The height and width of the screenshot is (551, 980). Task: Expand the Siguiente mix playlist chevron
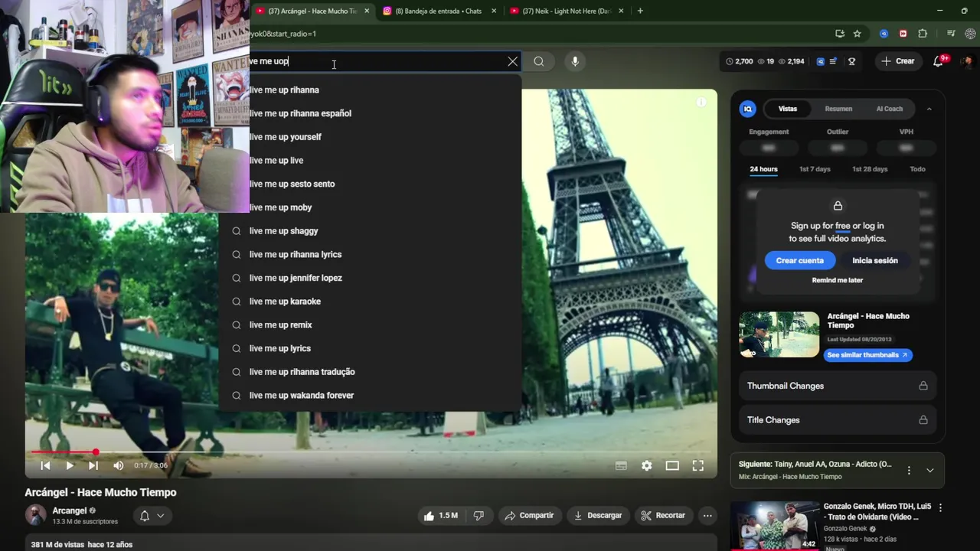(x=930, y=471)
